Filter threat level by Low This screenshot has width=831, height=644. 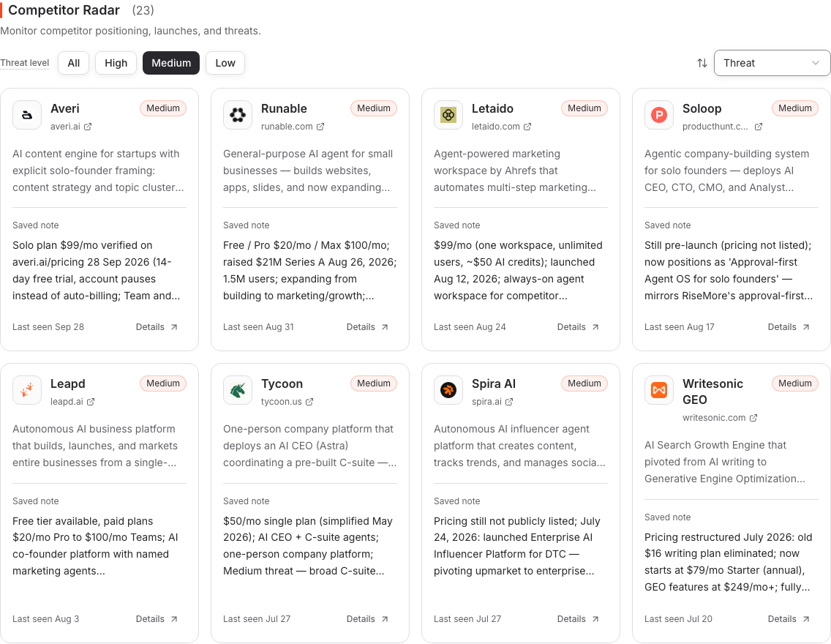pos(225,63)
